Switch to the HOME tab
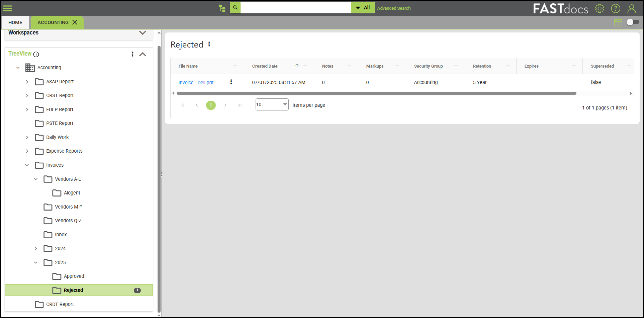 pyautogui.click(x=15, y=22)
